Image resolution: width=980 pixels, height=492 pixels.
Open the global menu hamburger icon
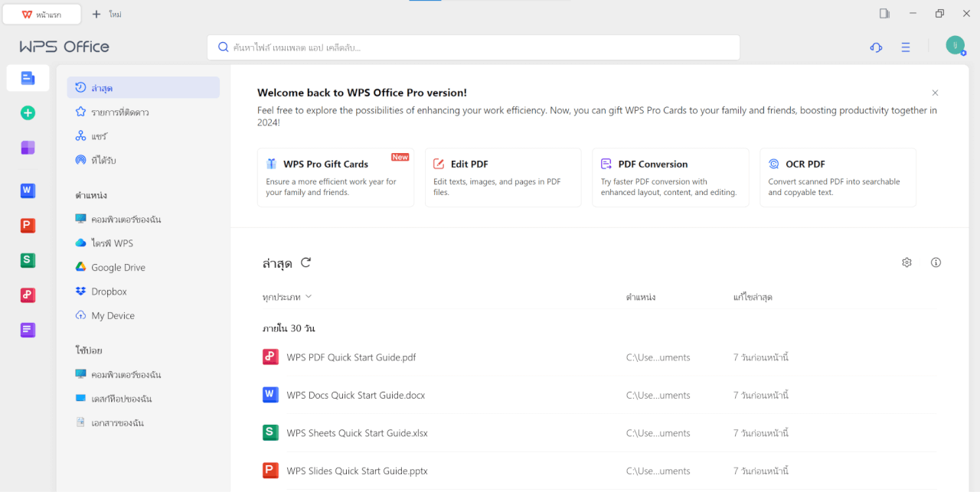click(906, 47)
